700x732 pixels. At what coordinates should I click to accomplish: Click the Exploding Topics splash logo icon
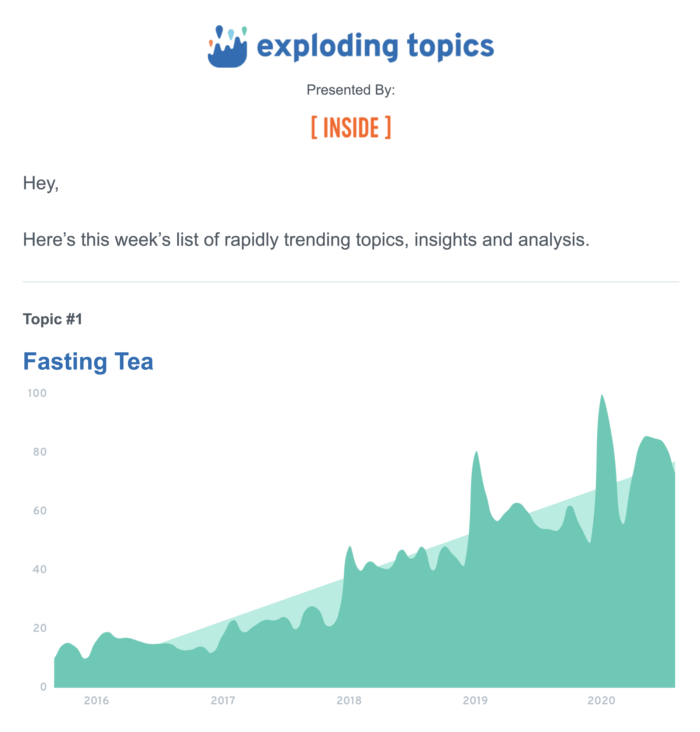[x=227, y=46]
